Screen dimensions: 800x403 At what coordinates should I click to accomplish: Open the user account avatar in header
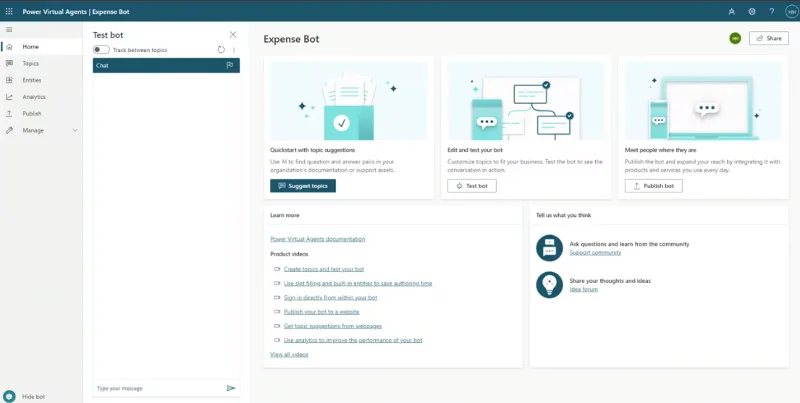click(791, 11)
